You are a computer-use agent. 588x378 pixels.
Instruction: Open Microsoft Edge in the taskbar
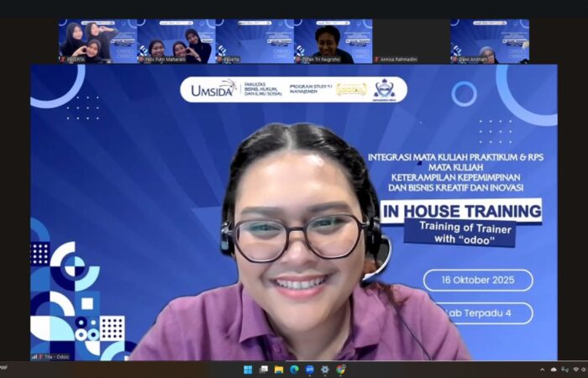pos(294,370)
